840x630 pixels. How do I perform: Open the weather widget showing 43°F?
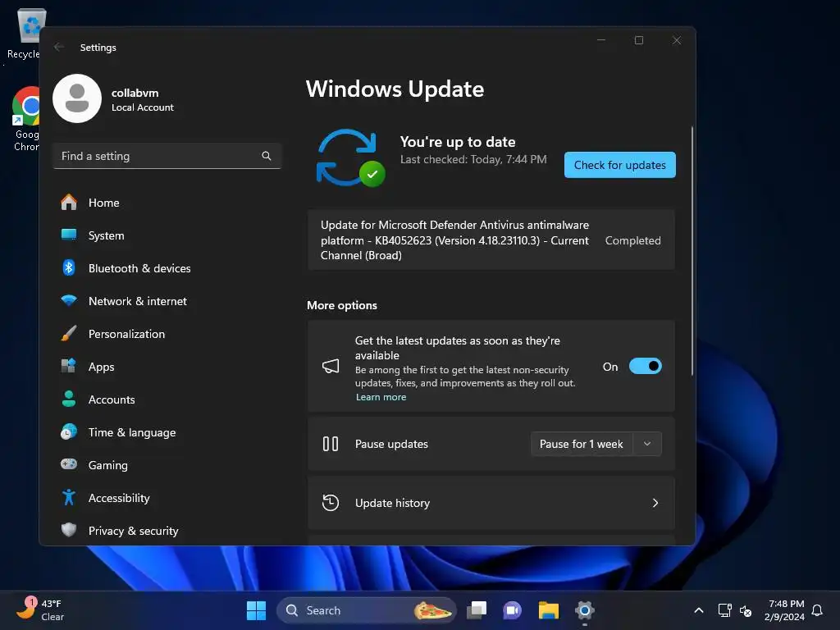(x=40, y=610)
